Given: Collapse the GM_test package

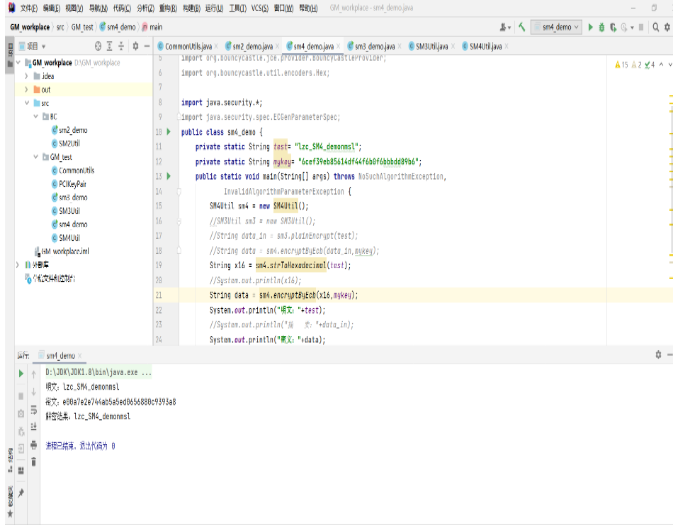Looking at the screenshot, I should tap(36, 157).
